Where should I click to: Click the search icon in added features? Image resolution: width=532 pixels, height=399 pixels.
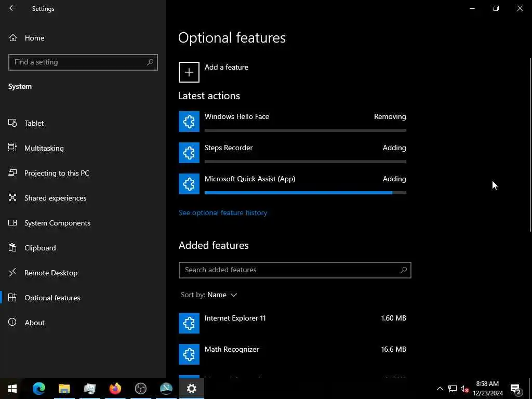403,270
